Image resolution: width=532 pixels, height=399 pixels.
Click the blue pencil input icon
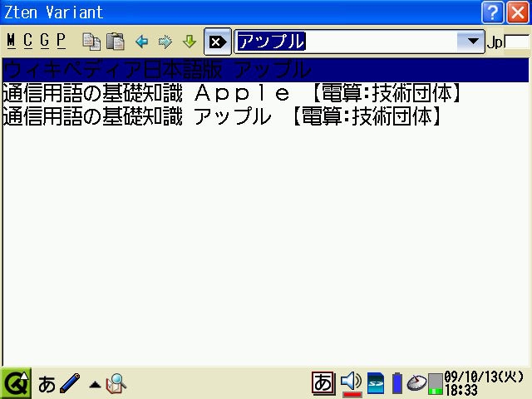click(70, 383)
